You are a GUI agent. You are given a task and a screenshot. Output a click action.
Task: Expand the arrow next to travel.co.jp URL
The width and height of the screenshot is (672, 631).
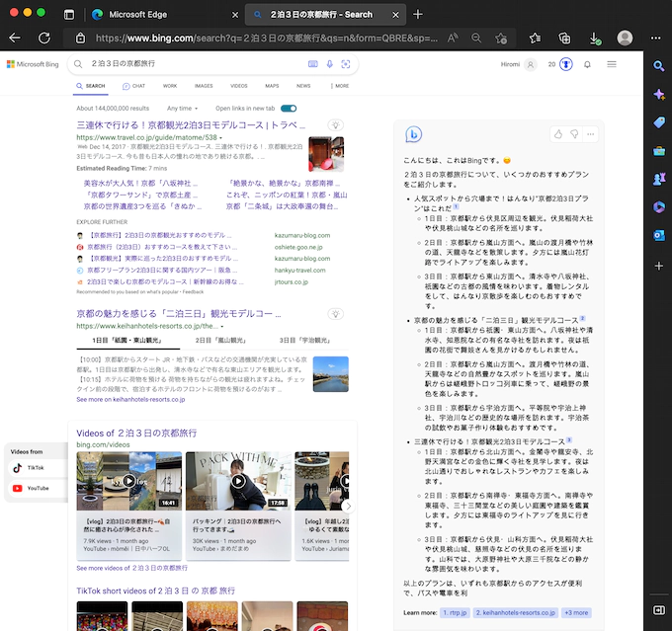click(x=221, y=138)
